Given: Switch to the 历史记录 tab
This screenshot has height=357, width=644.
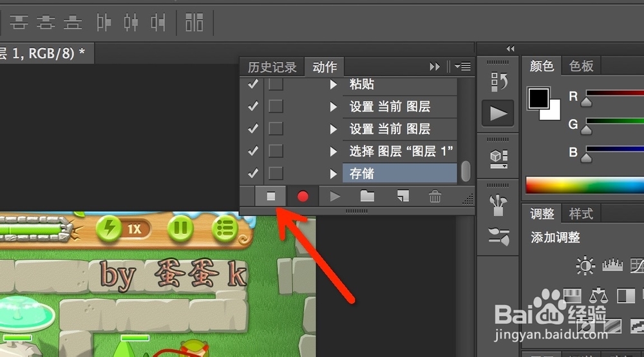Looking at the screenshot, I should point(272,67).
